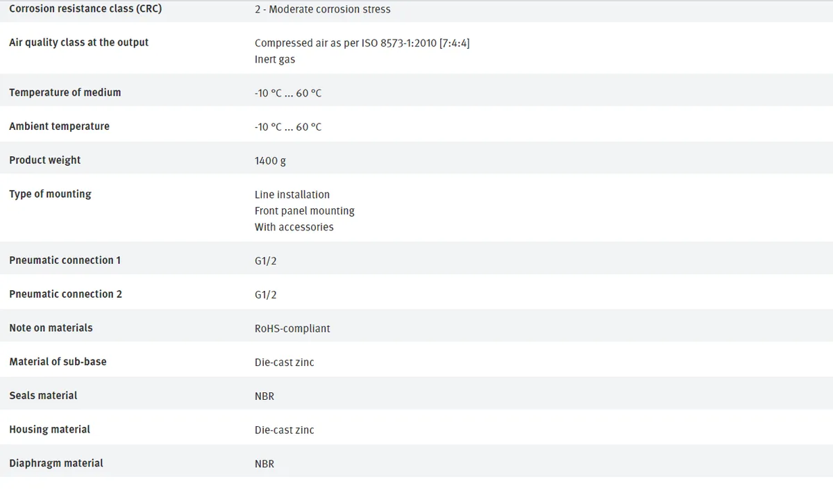Click the Ambient temperature label

click(x=60, y=126)
